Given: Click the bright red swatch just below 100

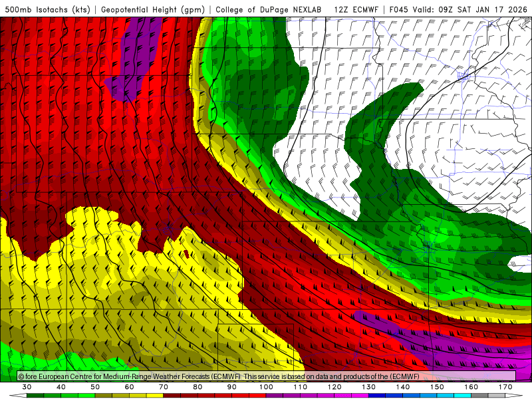Looking at the screenshot, I should 257,396.
